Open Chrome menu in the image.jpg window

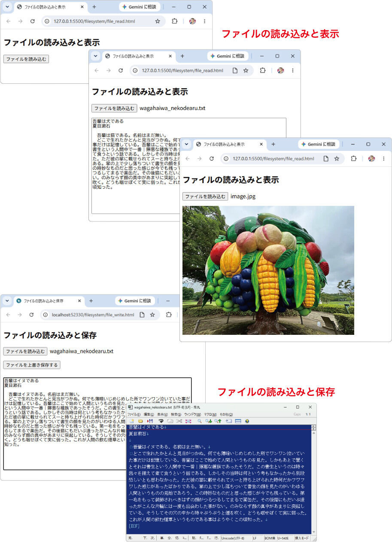tap(383, 159)
